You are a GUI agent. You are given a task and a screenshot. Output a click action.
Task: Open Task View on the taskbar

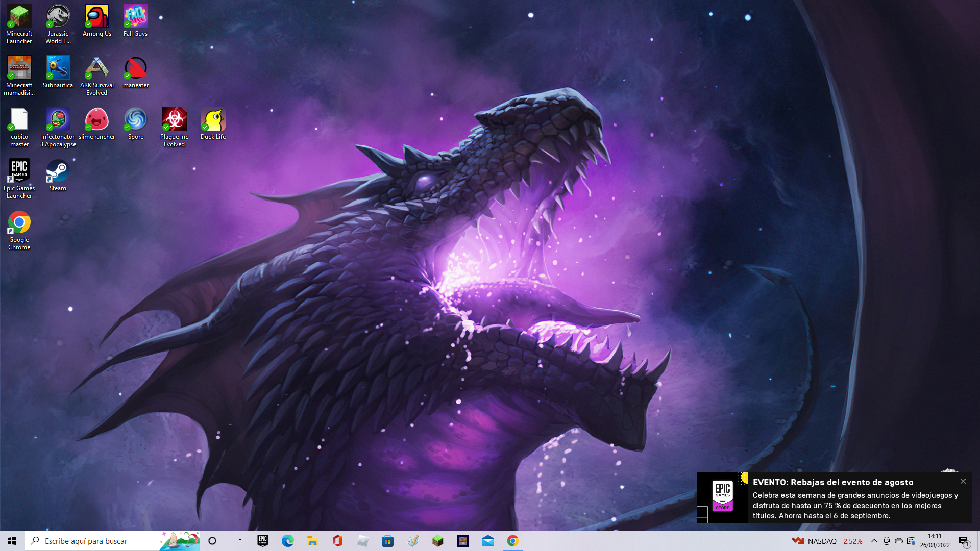pos(237,541)
